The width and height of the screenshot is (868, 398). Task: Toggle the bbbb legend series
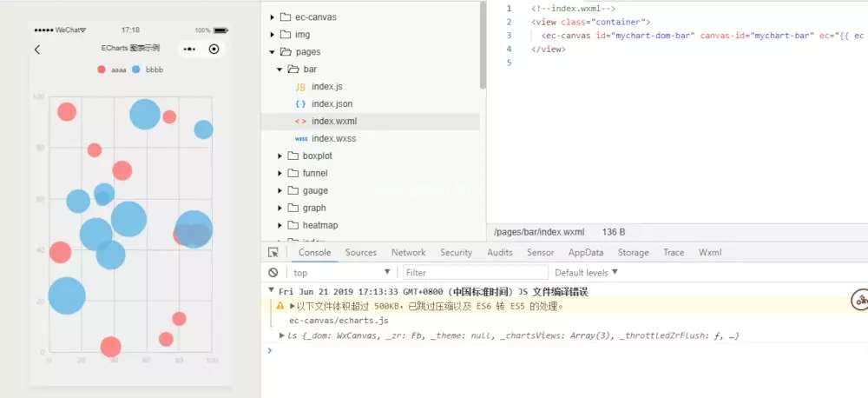pos(146,70)
